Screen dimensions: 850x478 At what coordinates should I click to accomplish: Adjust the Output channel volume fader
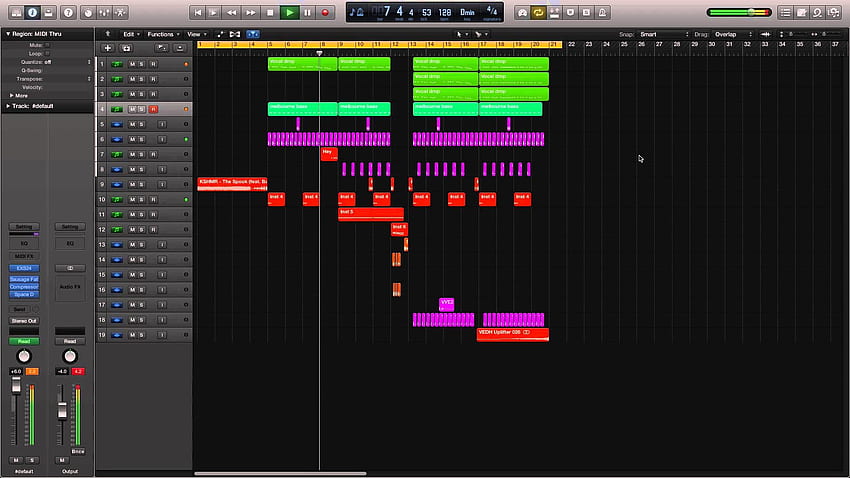tap(62, 411)
